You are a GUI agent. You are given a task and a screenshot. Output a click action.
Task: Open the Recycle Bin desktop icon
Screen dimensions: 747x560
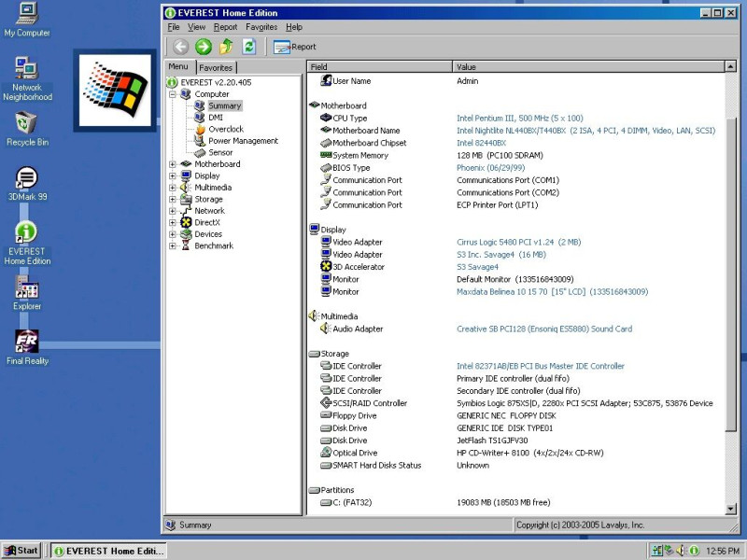pos(27,129)
